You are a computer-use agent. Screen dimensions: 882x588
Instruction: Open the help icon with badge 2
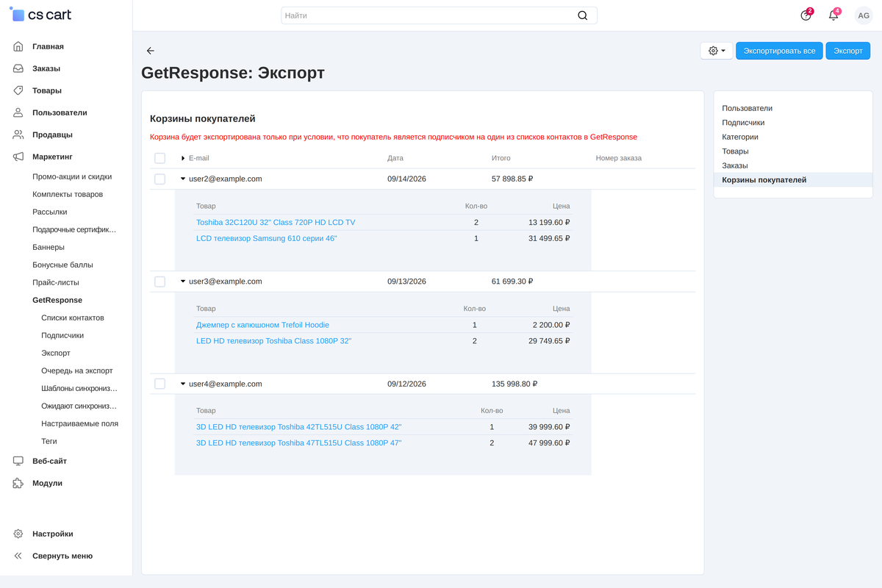click(x=806, y=15)
